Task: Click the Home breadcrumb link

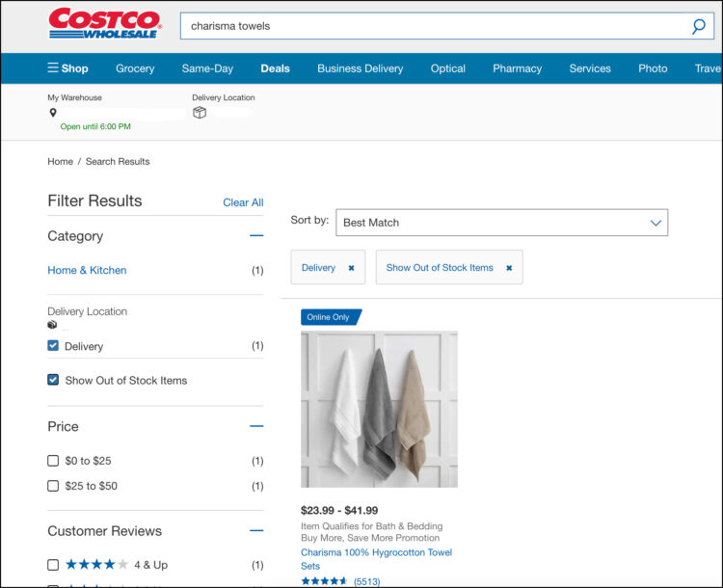Action: click(61, 161)
